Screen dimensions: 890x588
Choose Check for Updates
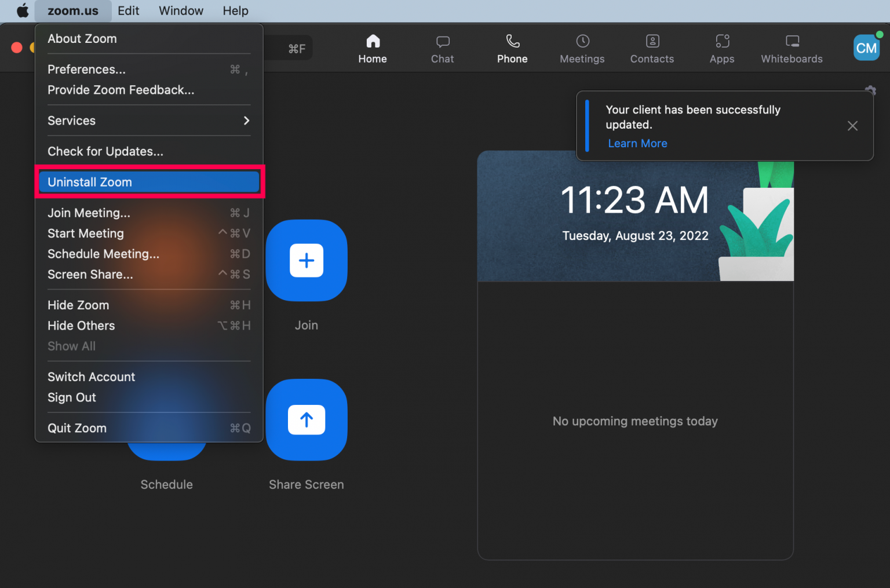coord(105,151)
